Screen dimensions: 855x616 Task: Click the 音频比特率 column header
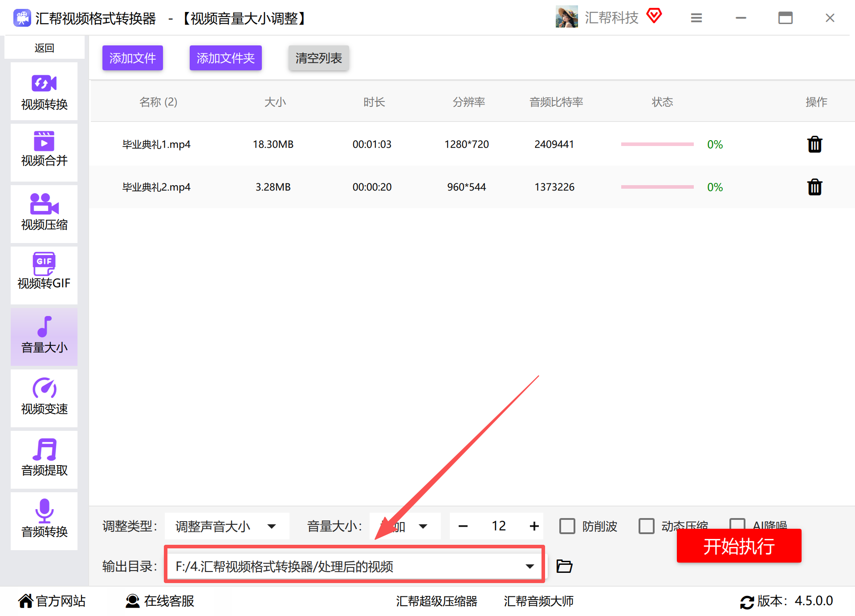pos(556,102)
